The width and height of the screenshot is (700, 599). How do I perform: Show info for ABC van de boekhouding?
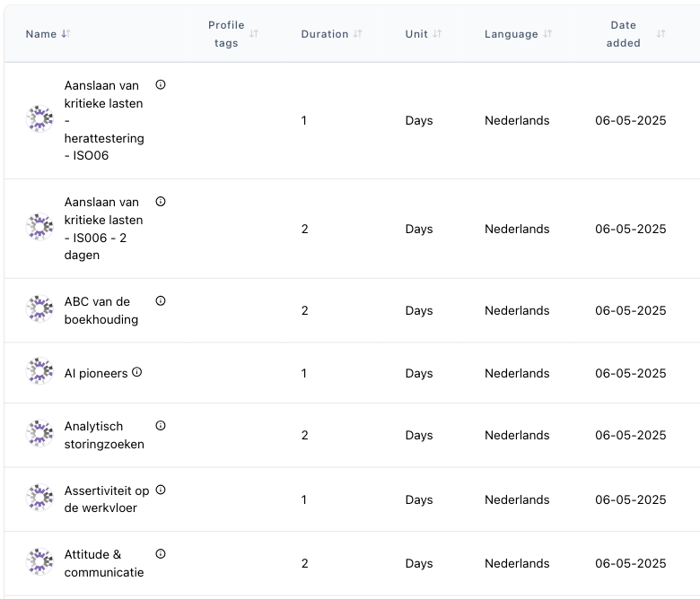pos(161,301)
